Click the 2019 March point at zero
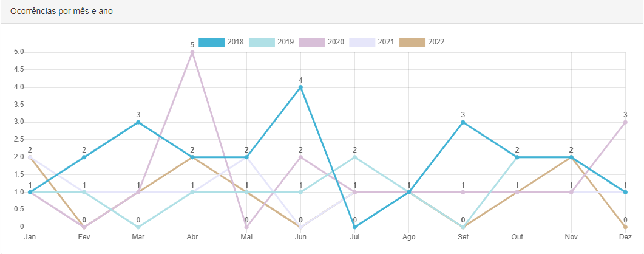Image resolution: width=644 pixels, height=254 pixels. click(138, 227)
